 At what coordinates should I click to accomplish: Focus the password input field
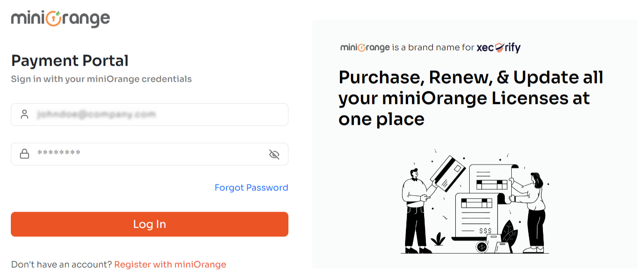[x=147, y=154]
